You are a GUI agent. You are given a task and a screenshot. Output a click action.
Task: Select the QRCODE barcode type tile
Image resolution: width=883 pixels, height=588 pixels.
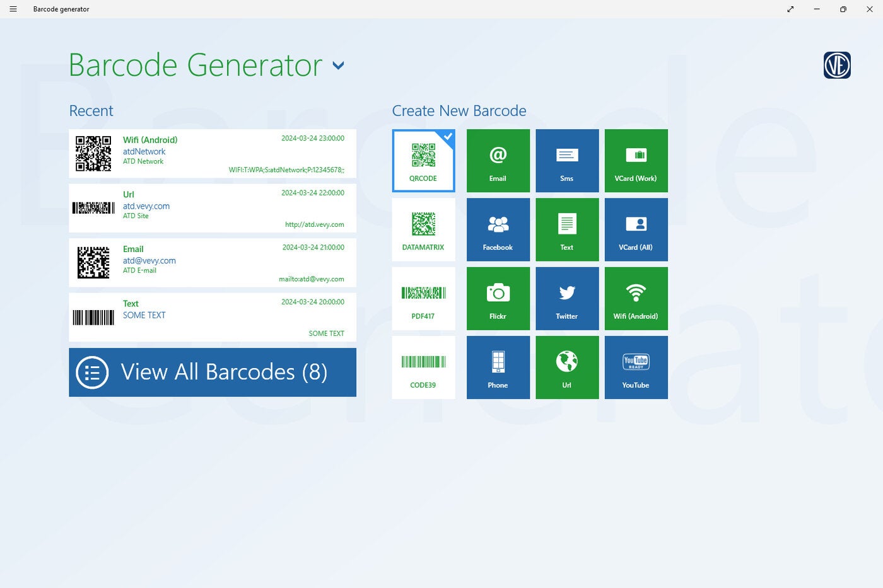click(423, 161)
